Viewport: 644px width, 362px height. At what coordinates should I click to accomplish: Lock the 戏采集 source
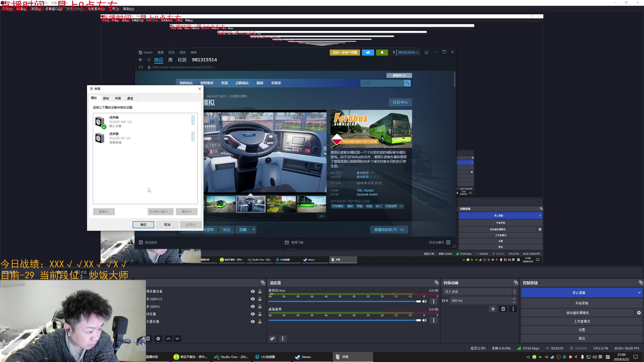(x=260, y=314)
